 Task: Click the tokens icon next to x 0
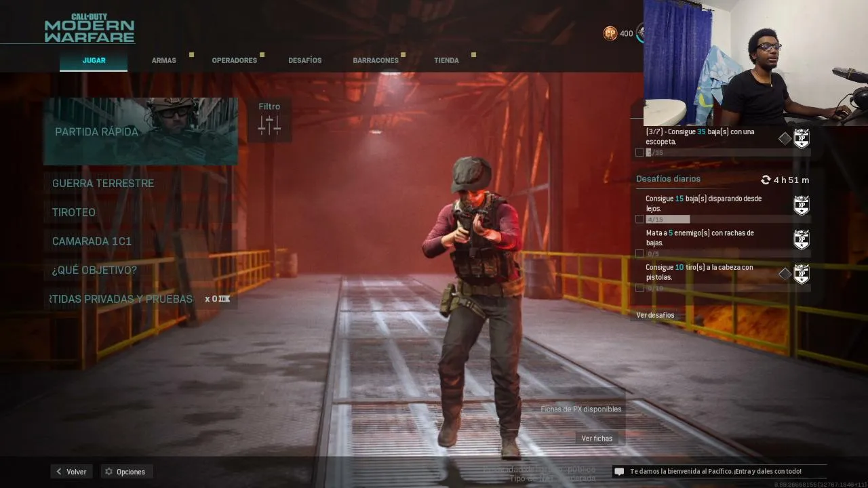[x=224, y=299]
